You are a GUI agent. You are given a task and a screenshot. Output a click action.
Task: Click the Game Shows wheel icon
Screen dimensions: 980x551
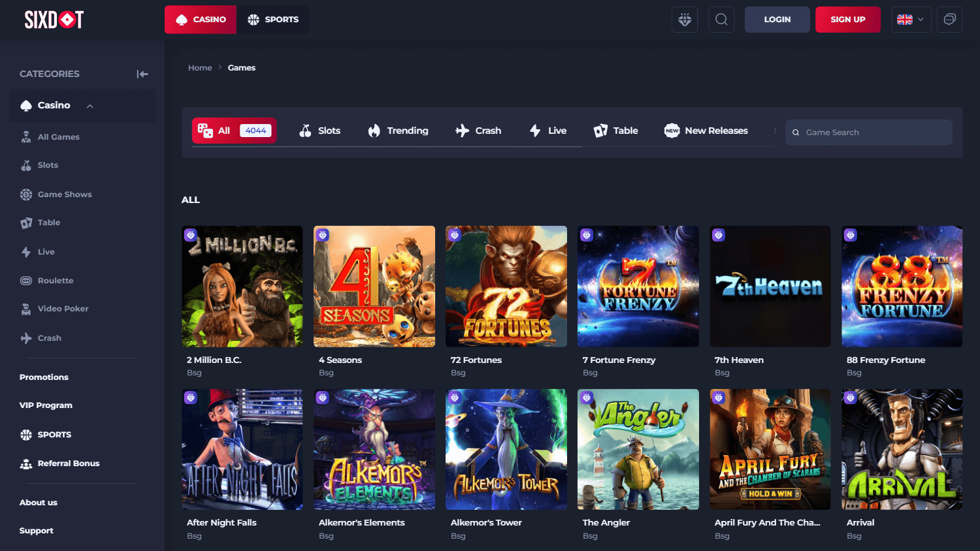(26, 195)
